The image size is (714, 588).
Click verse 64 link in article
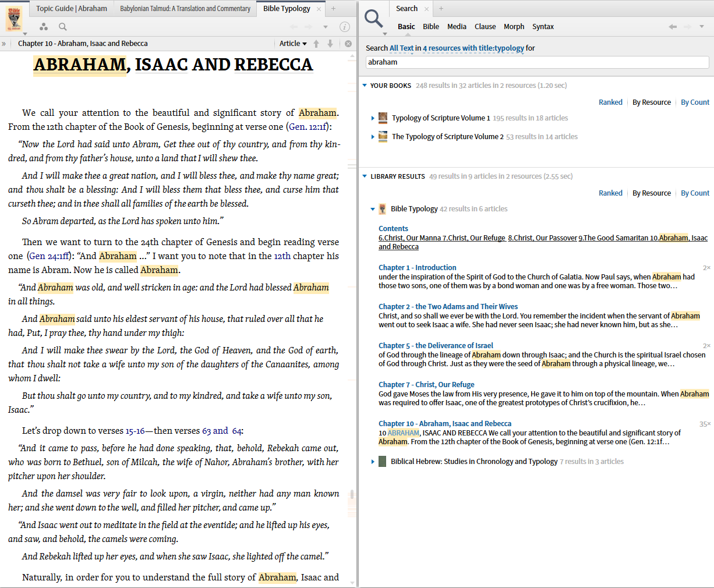(236, 431)
